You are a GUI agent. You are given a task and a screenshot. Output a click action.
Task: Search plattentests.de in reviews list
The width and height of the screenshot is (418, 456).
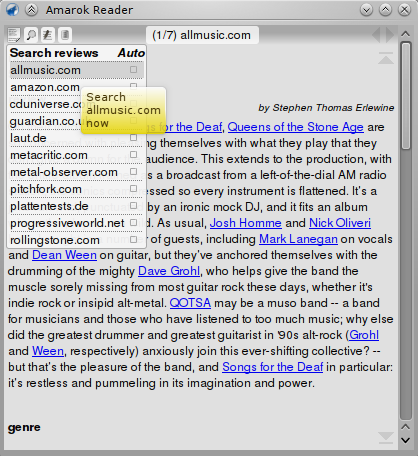(49, 206)
